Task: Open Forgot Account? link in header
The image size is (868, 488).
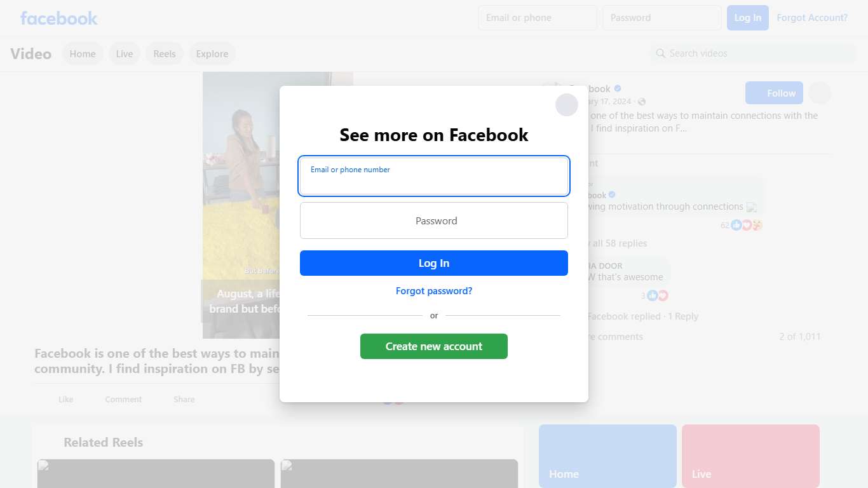Action: (x=812, y=18)
